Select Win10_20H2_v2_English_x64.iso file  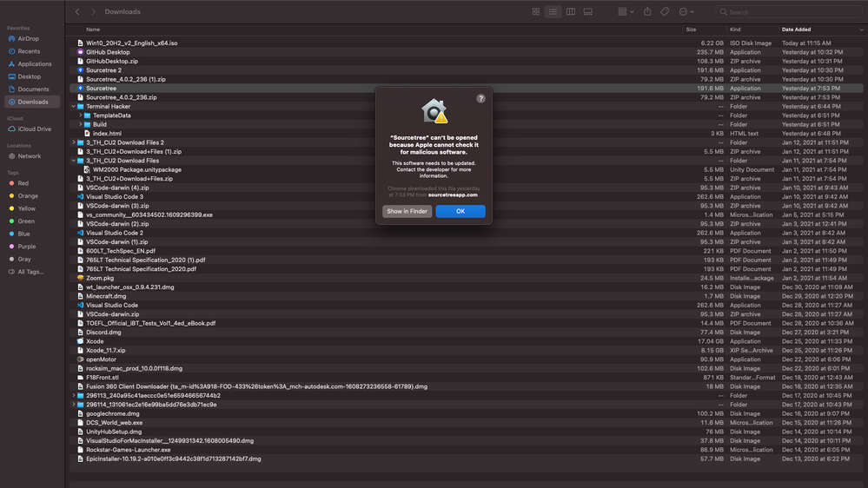click(131, 43)
